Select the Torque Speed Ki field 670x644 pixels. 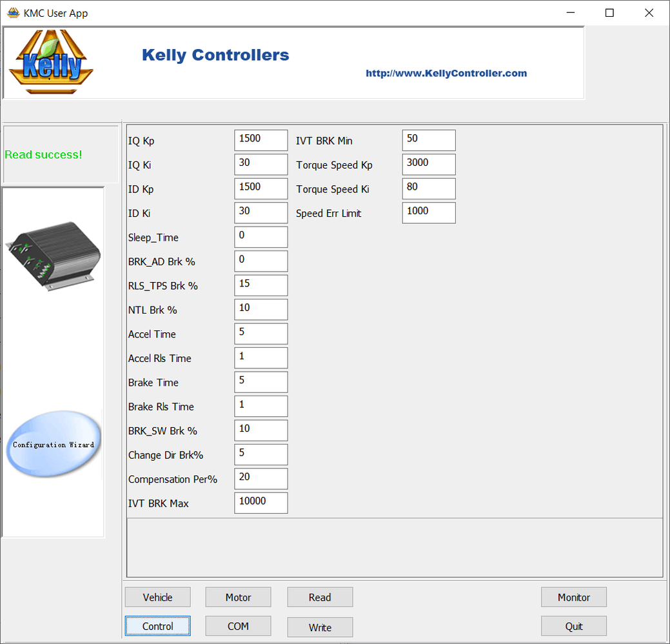tap(429, 188)
